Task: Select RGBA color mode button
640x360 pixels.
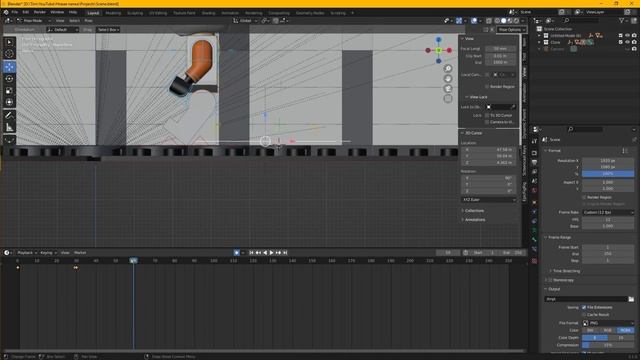Action: click(625, 330)
